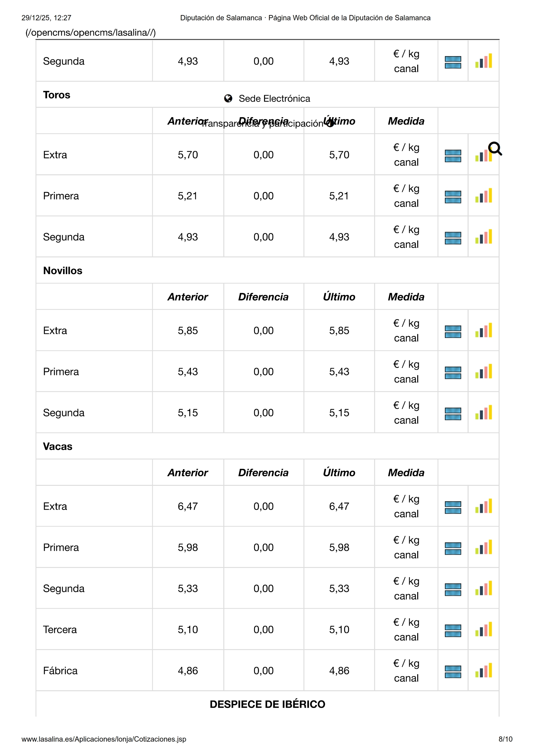This screenshot has width=534, height=756.
Task: Open the bar chart for Vacas Primera
Action: tap(484, 547)
